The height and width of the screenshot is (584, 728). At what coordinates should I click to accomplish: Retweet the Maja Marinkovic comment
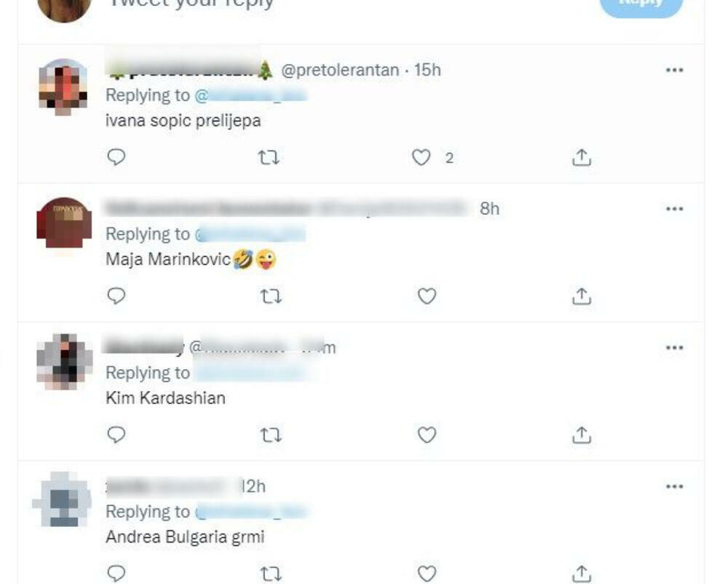[271, 296]
